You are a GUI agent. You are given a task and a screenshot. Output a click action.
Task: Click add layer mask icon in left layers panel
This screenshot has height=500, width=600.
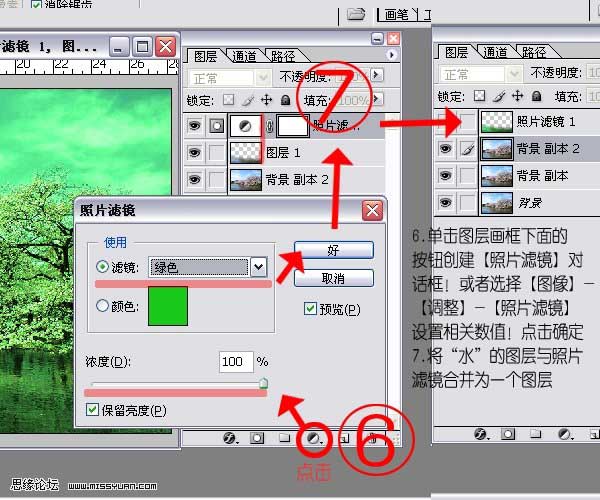257,438
